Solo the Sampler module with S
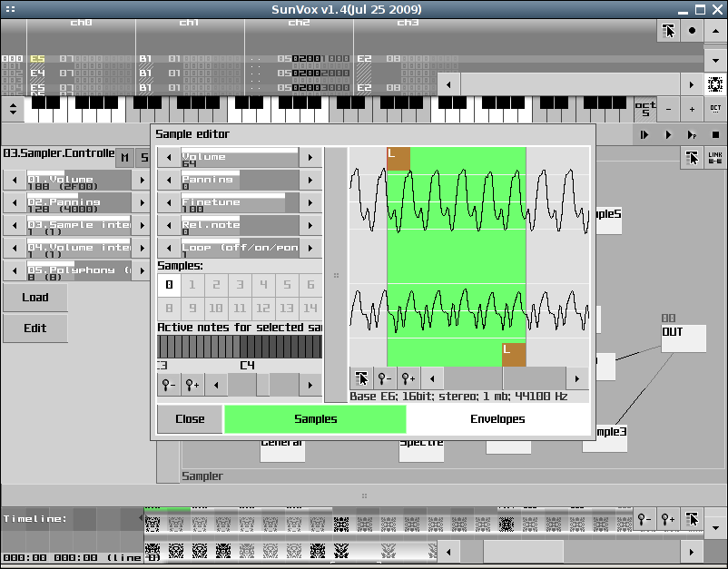This screenshot has height=569, width=728. tap(144, 158)
